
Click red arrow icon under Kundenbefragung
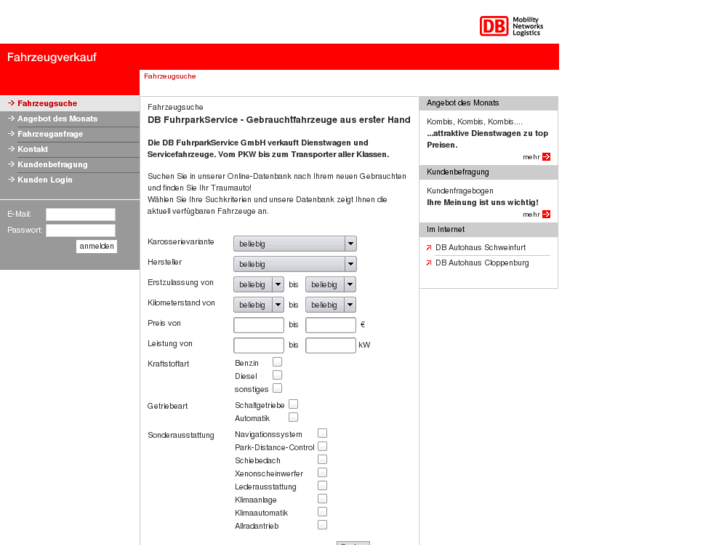(546, 214)
